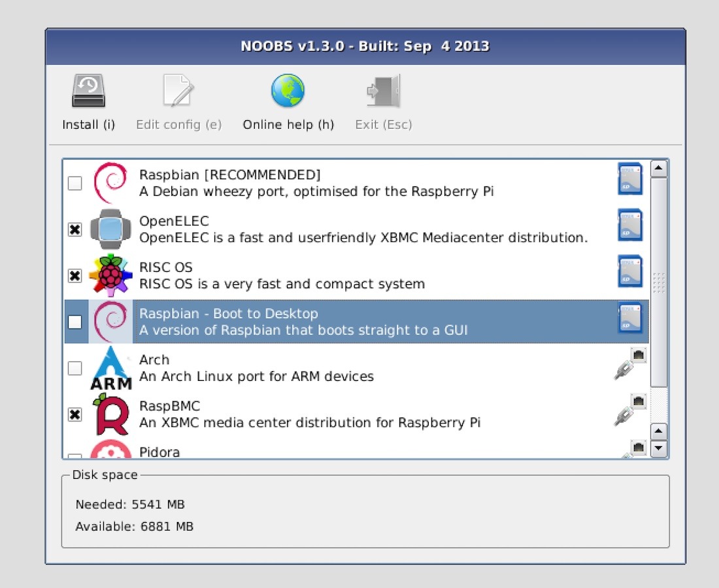The width and height of the screenshot is (719, 588).
Task: Click SD card icon in Raspbian [RECOMMENDED] row
Action: (x=630, y=179)
